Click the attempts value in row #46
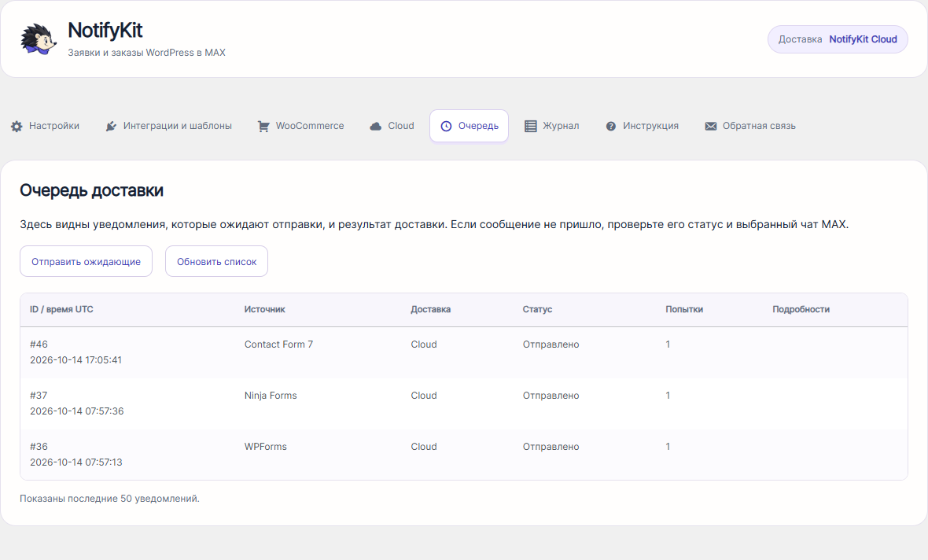 click(x=668, y=344)
